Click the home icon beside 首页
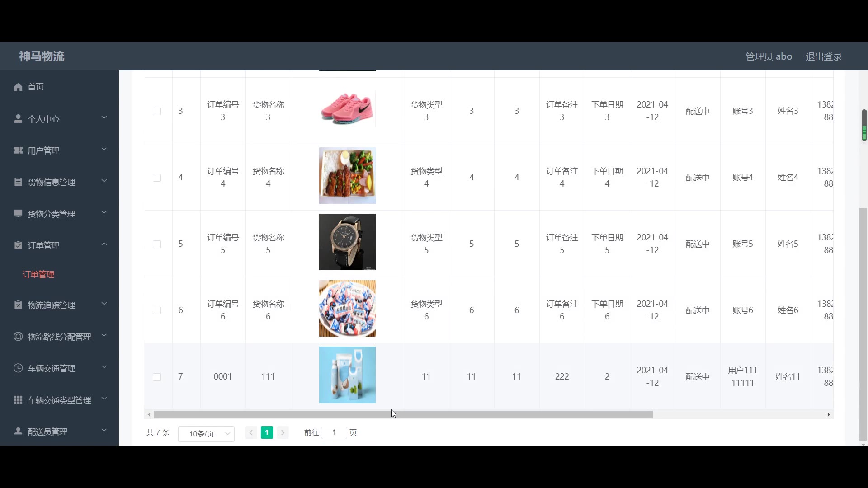Image resolution: width=868 pixels, height=488 pixels. click(18, 87)
